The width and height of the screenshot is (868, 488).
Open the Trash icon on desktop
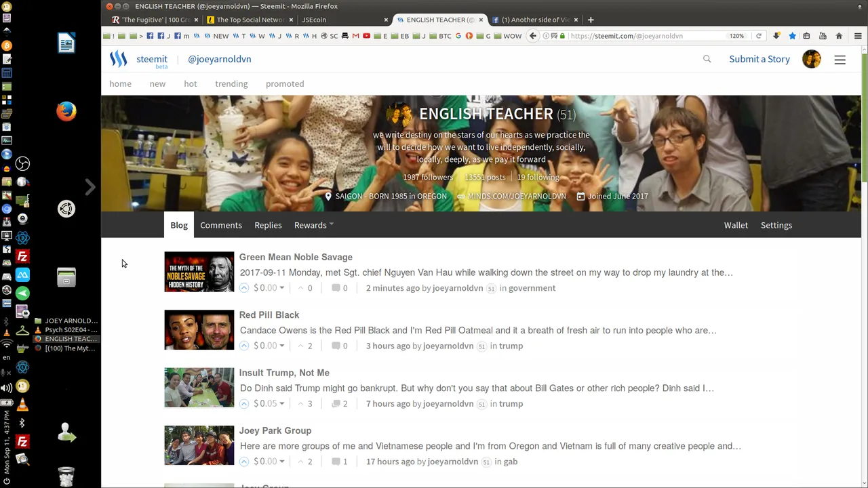coord(66,476)
